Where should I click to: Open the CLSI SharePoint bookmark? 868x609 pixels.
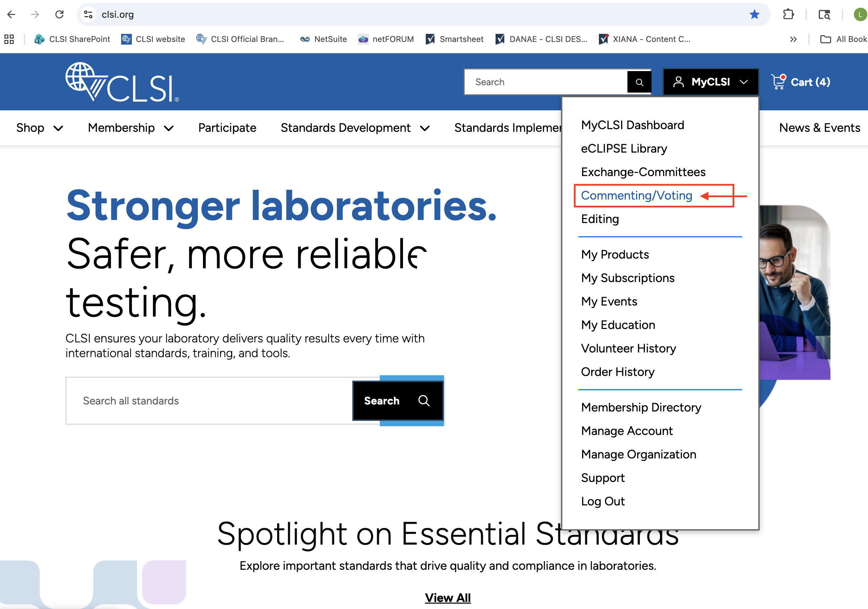tap(72, 39)
